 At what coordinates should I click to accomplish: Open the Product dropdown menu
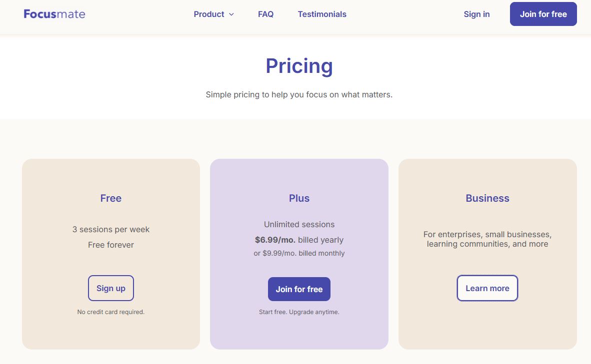209,14
